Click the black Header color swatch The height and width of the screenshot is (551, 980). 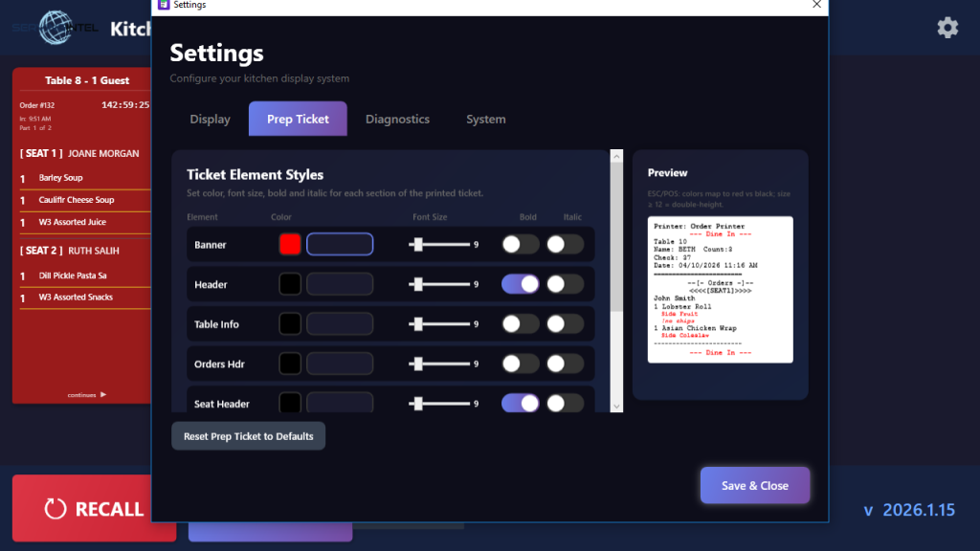point(290,284)
